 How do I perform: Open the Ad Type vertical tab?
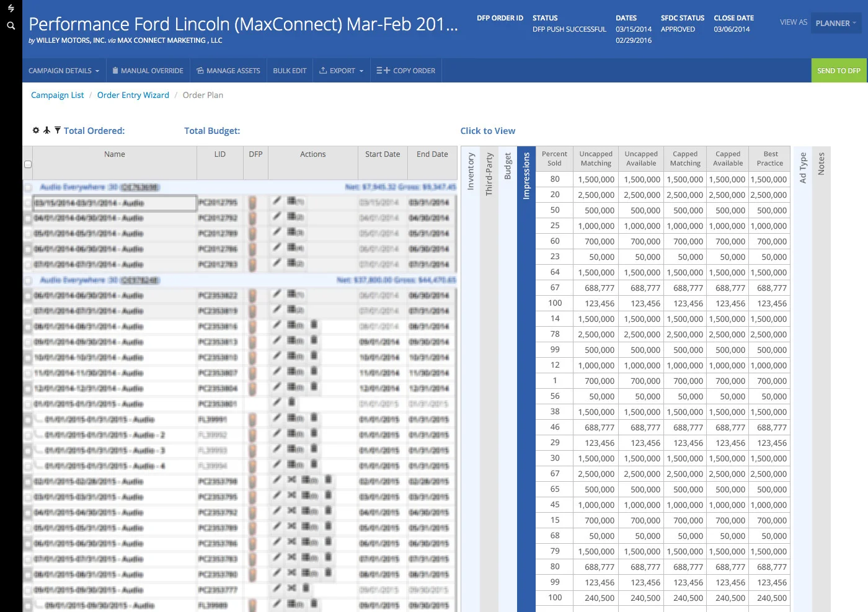pos(803,167)
